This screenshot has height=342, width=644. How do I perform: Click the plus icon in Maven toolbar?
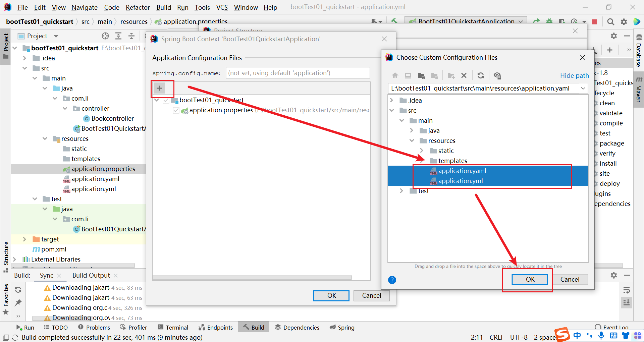click(x=610, y=50)
